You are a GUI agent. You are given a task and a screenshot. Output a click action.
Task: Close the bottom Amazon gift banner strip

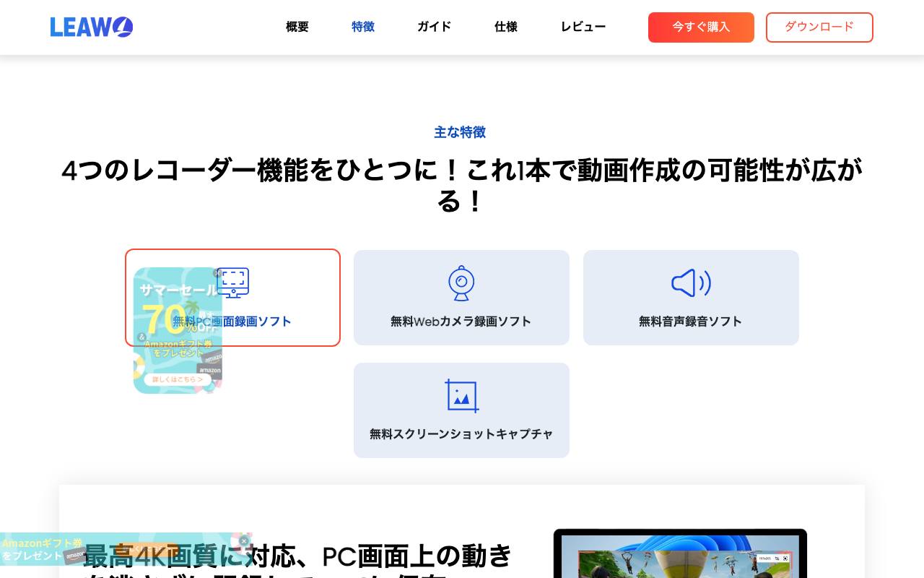[244, 540]
